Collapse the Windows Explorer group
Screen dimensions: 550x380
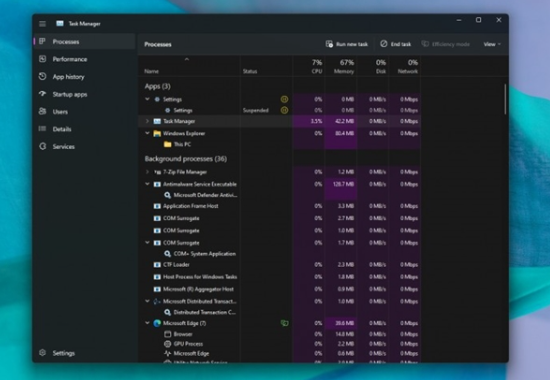(147, 133)
